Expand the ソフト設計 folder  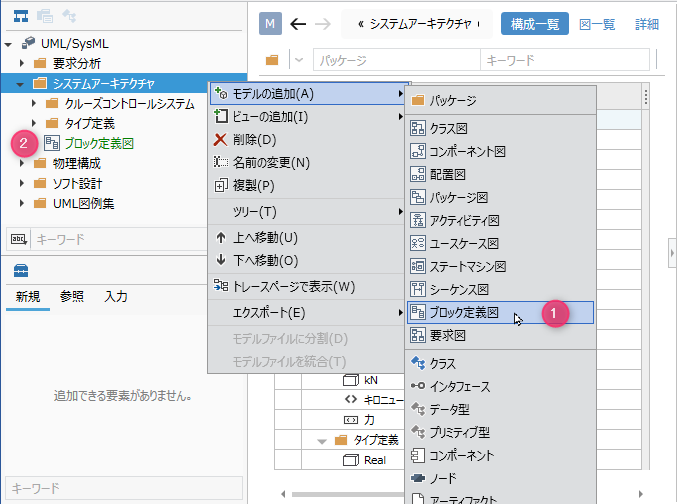coord(22,183)
